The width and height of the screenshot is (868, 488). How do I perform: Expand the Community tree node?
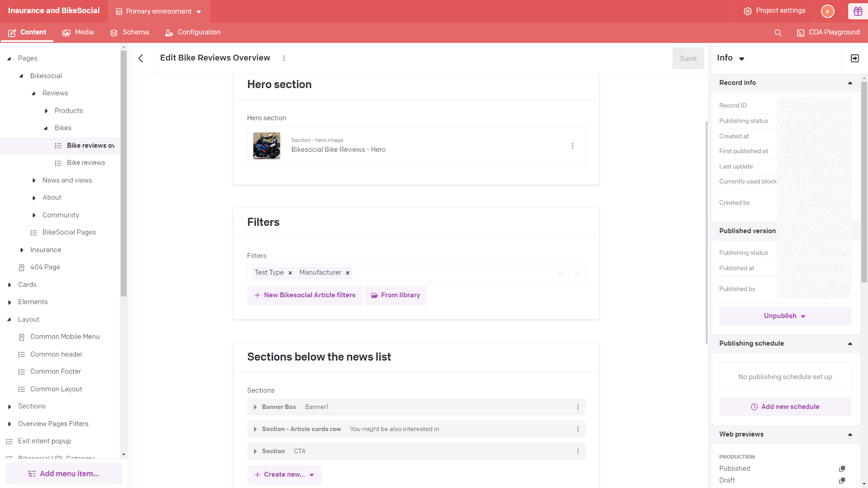[34, 215]
